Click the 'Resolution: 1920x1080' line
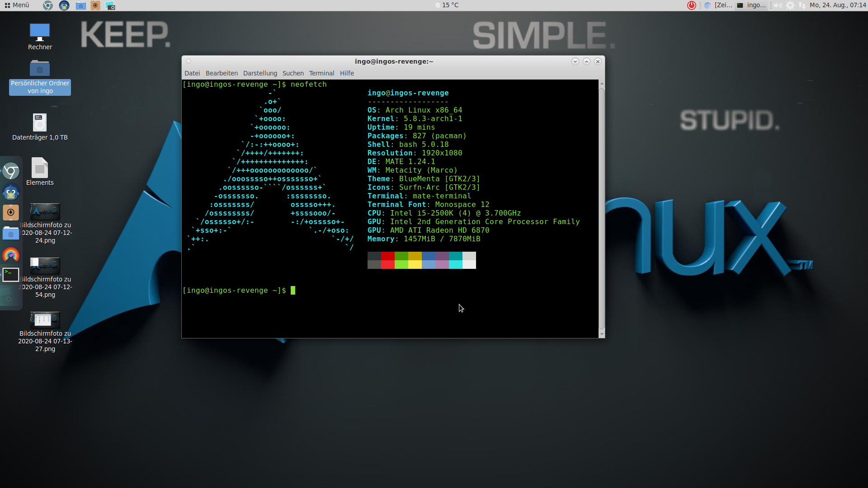This screenshot has height=488, width=868. [x=415, y=153]
